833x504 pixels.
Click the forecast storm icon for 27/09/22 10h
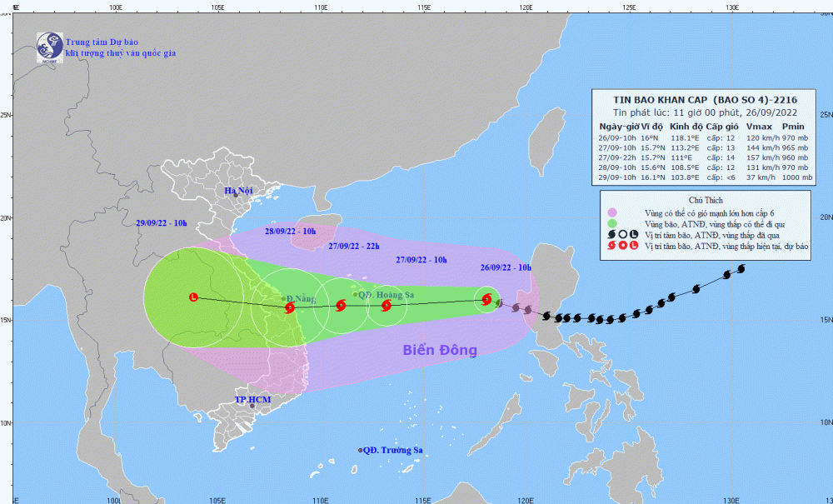pyautogui.click(x=387, y=306)
